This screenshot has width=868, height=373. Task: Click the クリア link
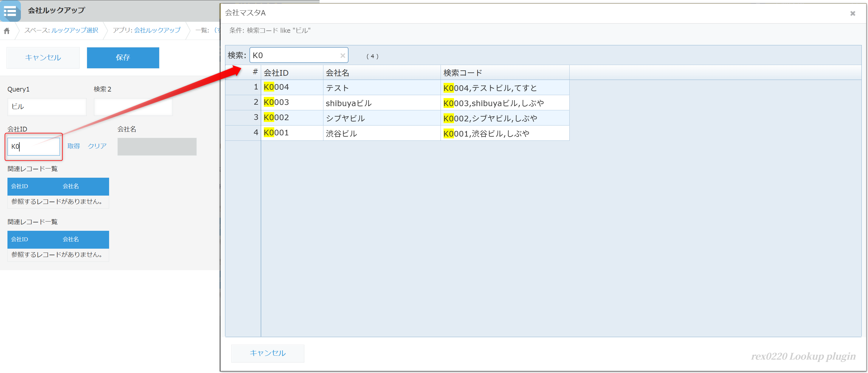pos(97,146)
